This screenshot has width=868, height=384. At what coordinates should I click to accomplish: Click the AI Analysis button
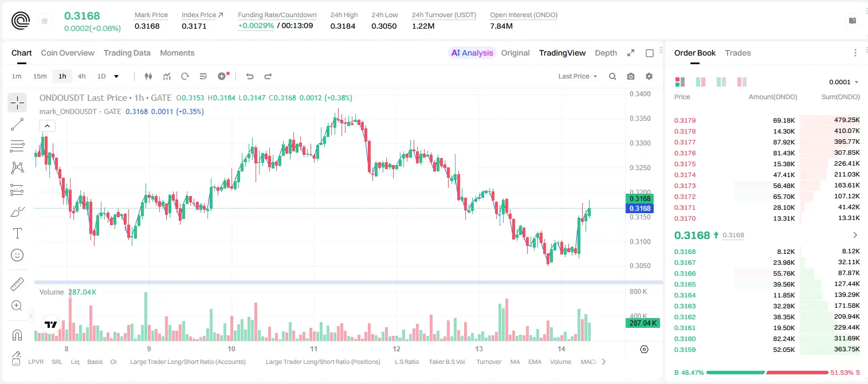click(x=472, y=53)
